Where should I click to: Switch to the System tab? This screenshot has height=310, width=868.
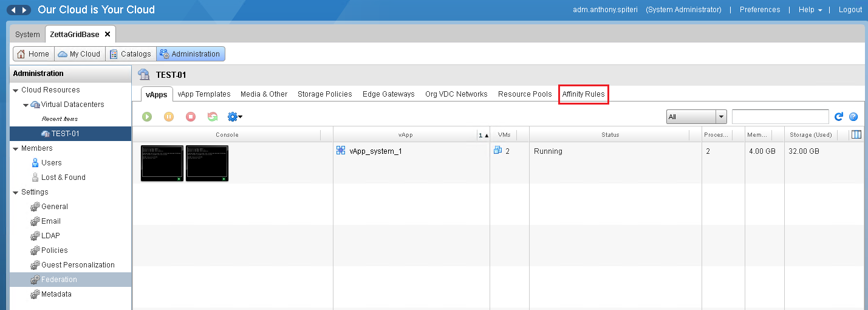coord(27,35)
